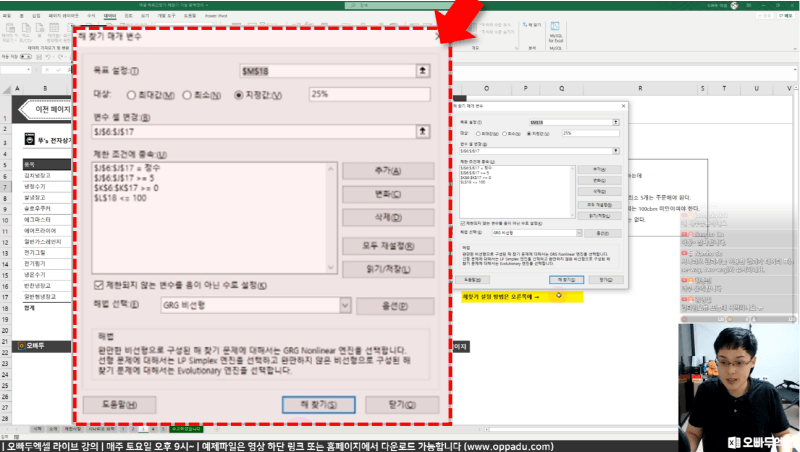Select the 최대값 radio option
Viewport: 800px width, 452px height.
click(131, 95)
